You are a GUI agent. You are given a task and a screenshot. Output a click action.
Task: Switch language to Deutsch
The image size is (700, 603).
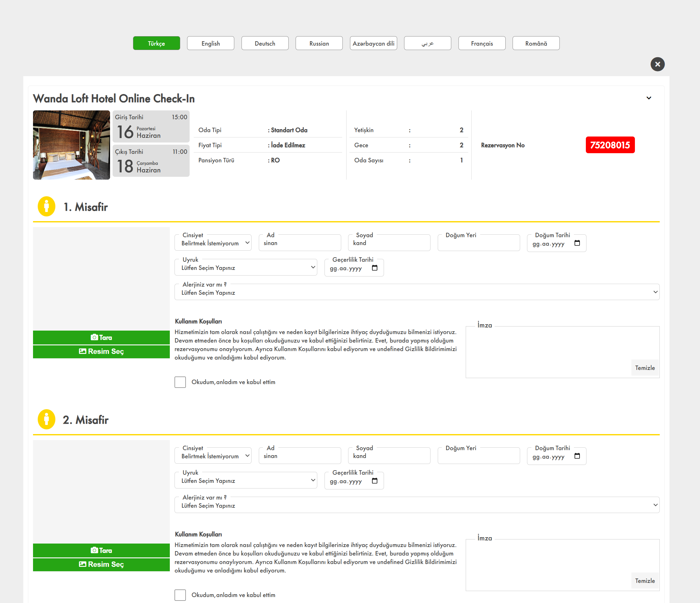[x=265, y=43]
